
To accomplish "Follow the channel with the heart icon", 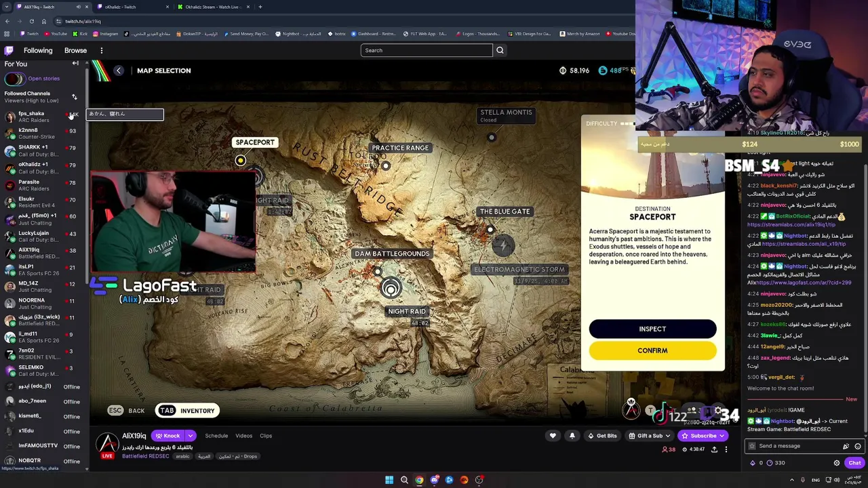I will click(553, 436).
